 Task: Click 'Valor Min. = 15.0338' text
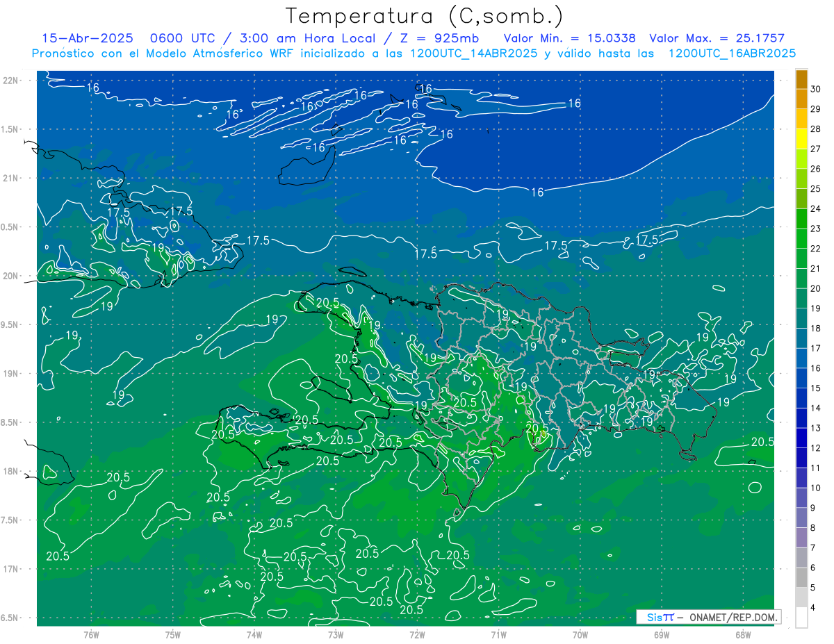(570, 38)
